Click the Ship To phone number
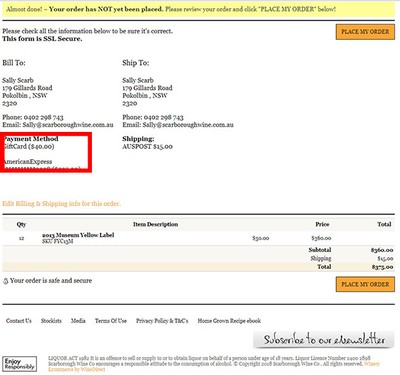Screen dimensions: 400x375 click(x=163, y=117)
